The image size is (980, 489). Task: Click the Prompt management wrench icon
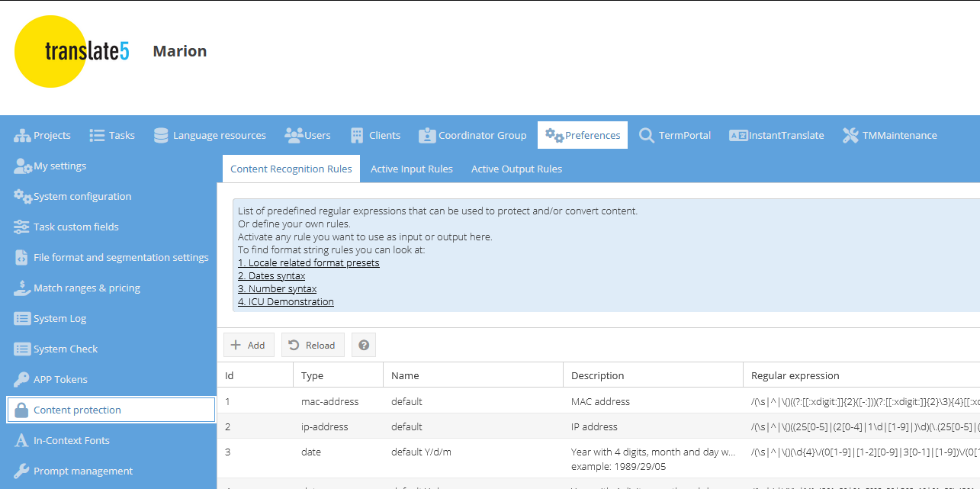[x=21, y=471]
